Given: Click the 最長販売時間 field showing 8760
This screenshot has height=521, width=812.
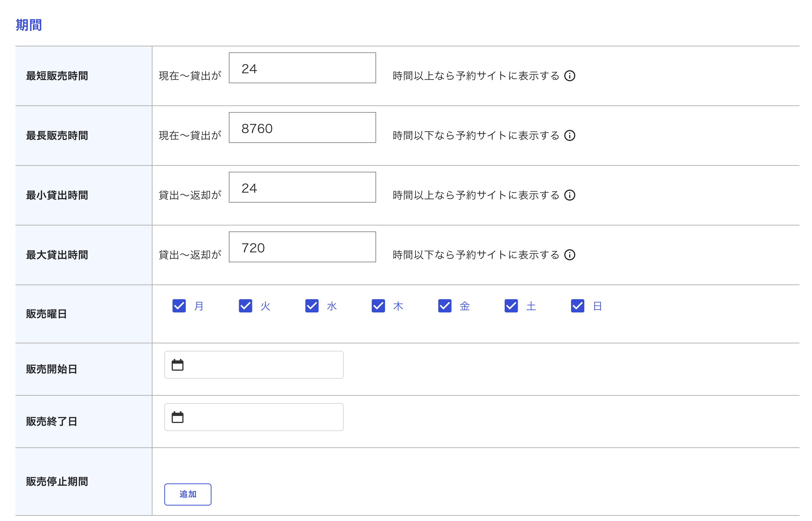Looking at the screenshot, I should click(302, 128).
